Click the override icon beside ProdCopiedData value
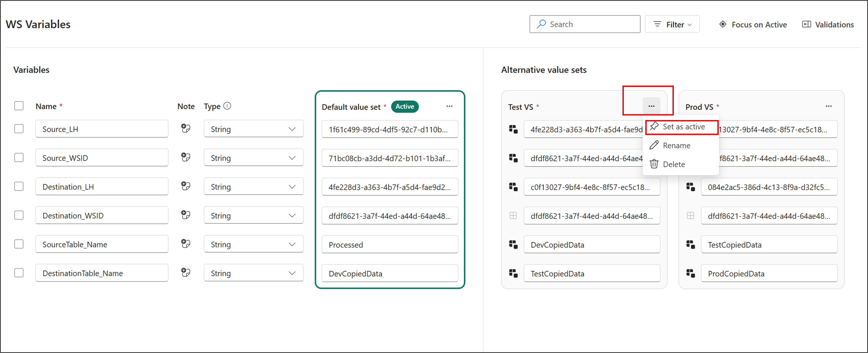Viewport: 868px width, 353px height. pos(690,273)
